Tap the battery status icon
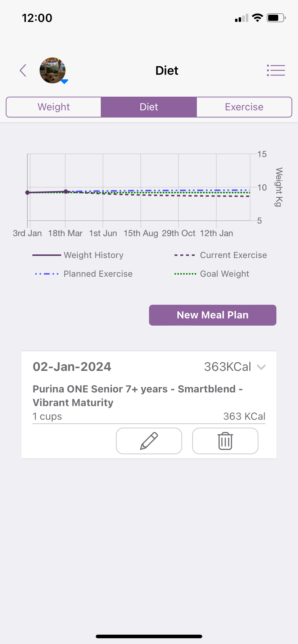Screen dimensions: 298x644 (276, 18)
